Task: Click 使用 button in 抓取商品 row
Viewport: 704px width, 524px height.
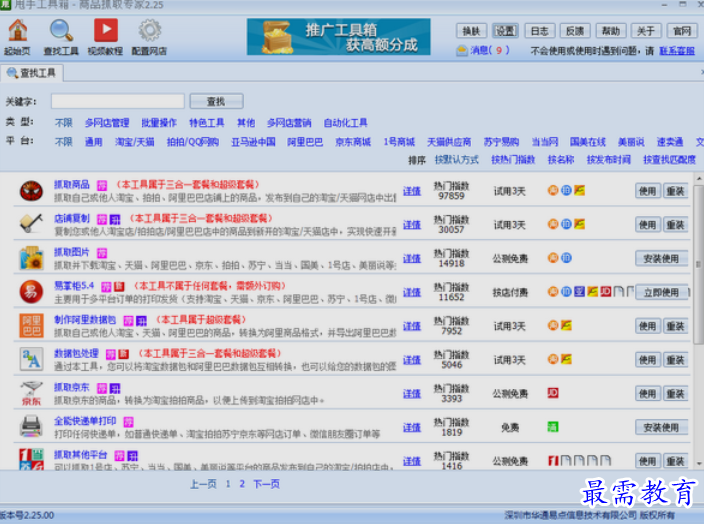Action: click(647, 191)
